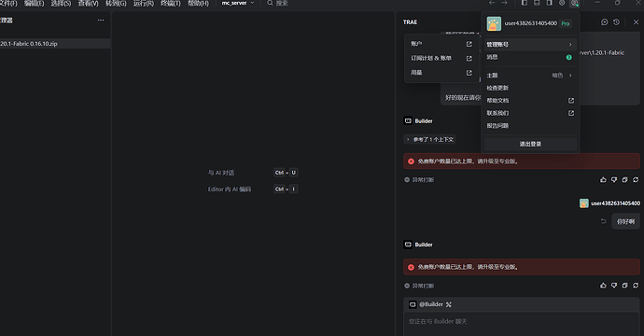Open the 运行(R) menu
Screen dimensions: 644x336
[144, 4]
